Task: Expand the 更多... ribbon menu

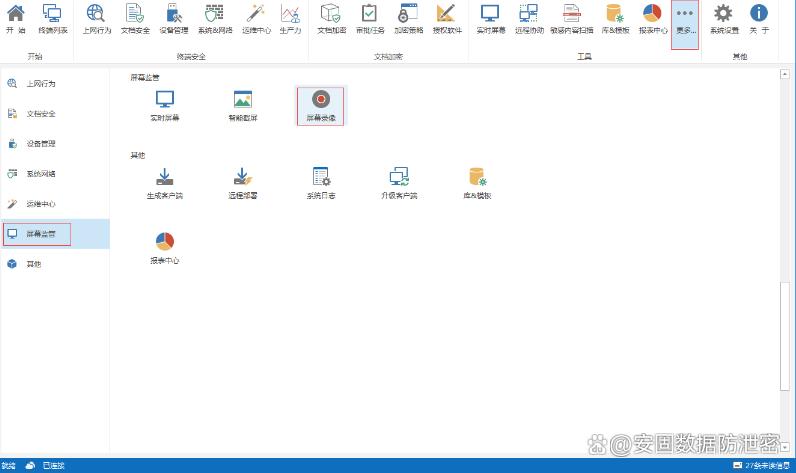Action: [x=685, y=20]
